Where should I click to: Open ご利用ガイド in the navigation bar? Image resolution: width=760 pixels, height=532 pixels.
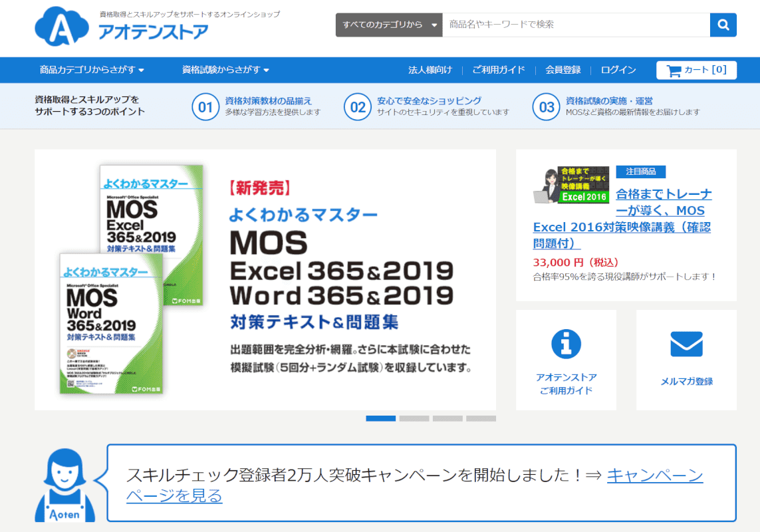point(498,70)
